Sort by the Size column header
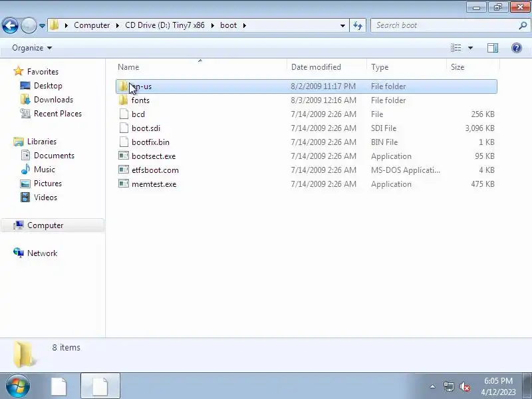The width and height of the screenshot is (532, 399). pyautogui.click(x=458, y=67)
